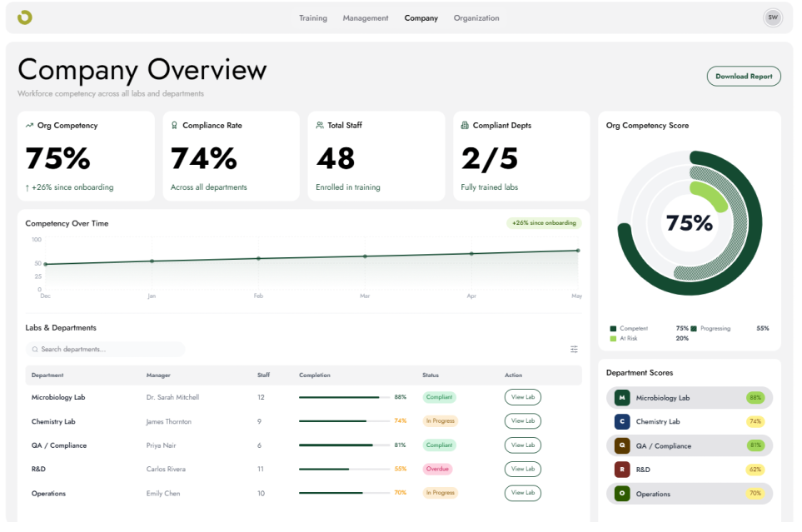Image resolution: width=802 pixels, height=532 pixels.
Task: Click the Chemistry Lab completion progress bar
Action: click(344, 421)
